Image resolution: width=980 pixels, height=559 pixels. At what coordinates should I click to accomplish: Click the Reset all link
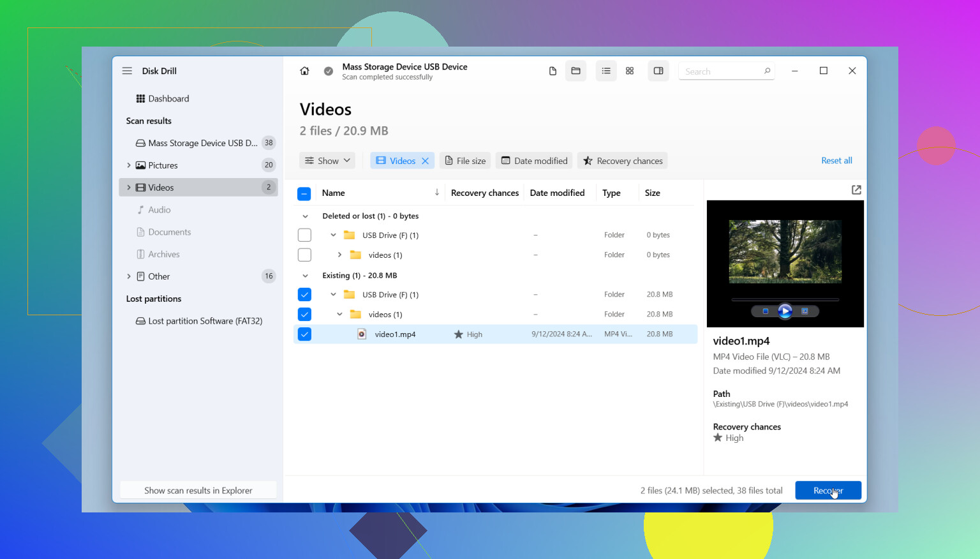point(836,160)
